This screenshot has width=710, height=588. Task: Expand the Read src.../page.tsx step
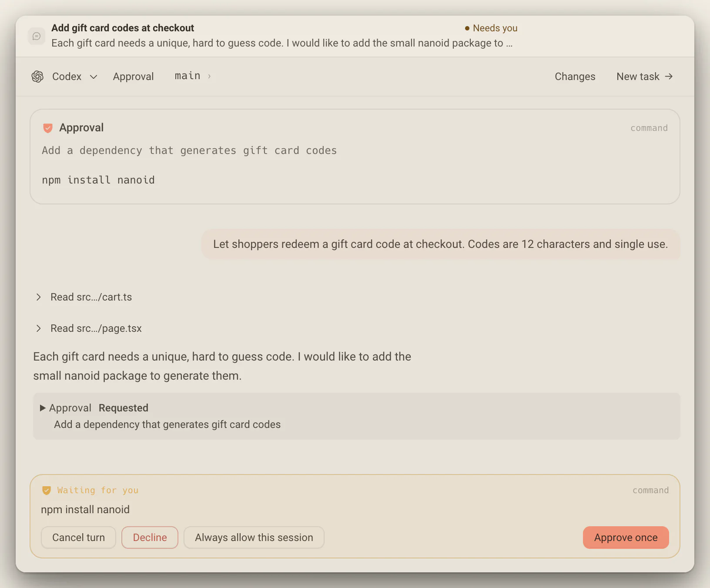pos(89,328)
